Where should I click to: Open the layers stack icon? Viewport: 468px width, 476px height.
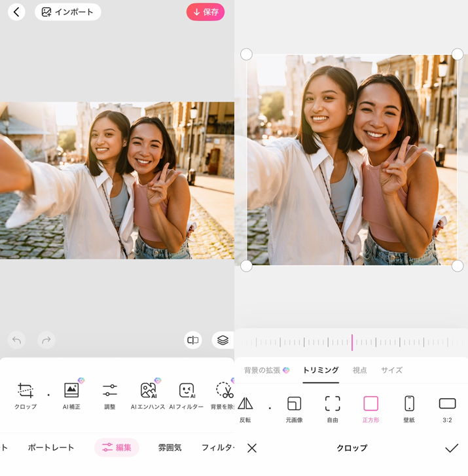coord(223,340)
